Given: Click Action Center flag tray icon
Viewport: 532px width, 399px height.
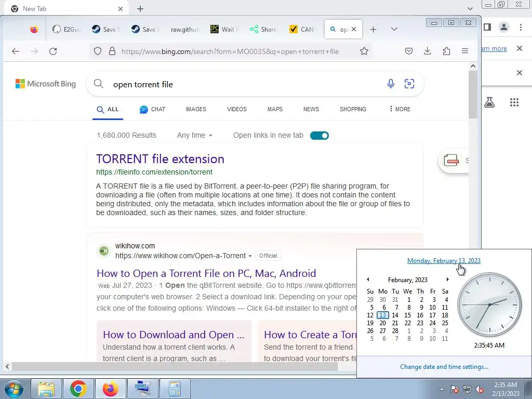Looking at the screenshot, I should (455, 389).
